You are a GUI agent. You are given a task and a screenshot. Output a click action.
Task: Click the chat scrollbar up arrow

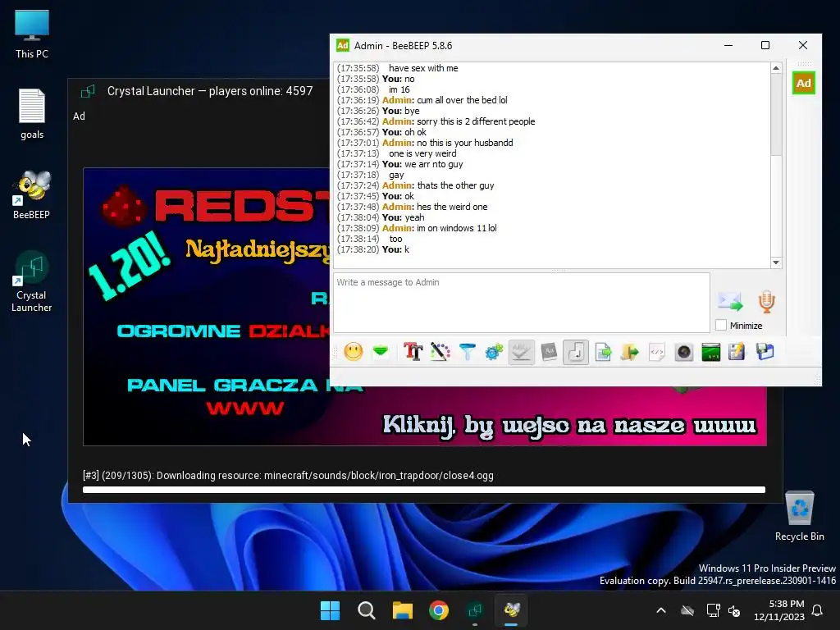tap(776, 68)
